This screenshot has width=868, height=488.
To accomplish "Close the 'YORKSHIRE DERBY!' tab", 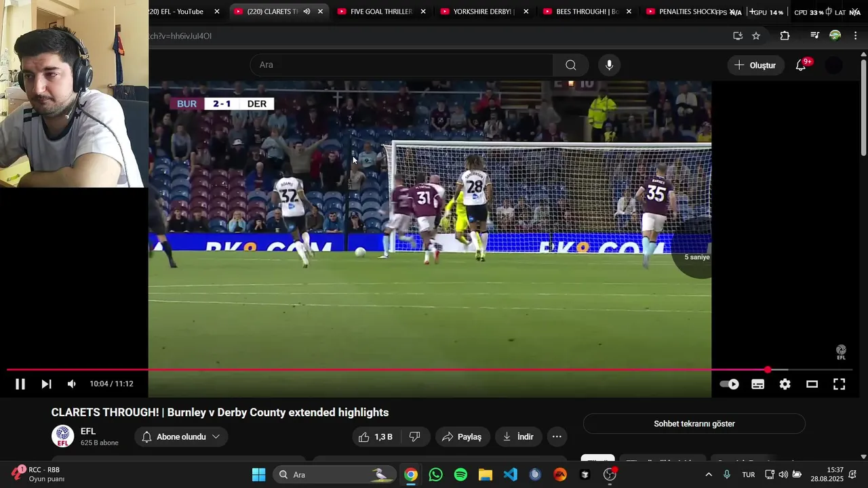I will pyautogui.click(x=526, y=12).
